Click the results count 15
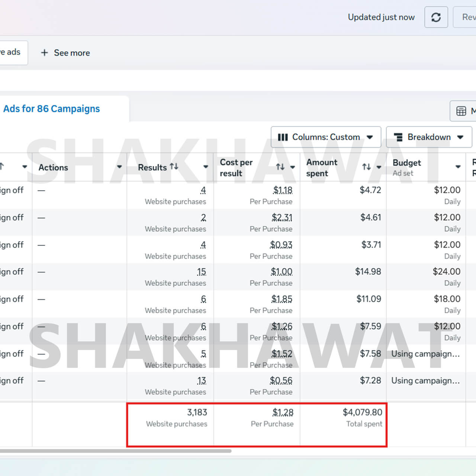This screenshot has height=476, width=476. (202, 272)
